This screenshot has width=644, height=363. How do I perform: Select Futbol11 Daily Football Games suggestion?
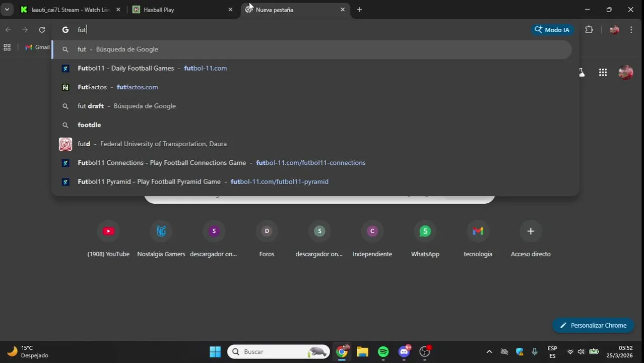coord(311,68)
